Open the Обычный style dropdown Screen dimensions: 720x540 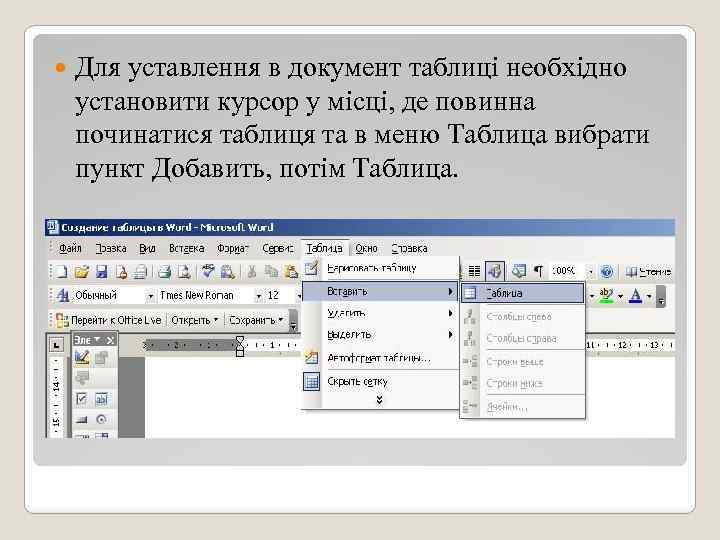[151, 296]
